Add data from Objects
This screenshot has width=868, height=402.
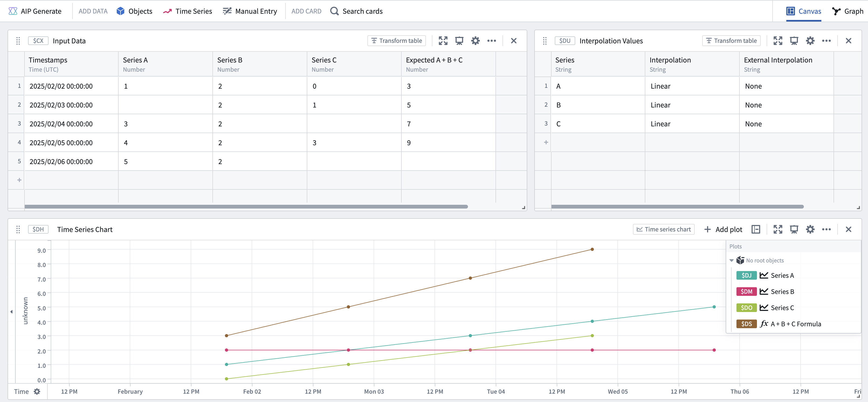135,11
